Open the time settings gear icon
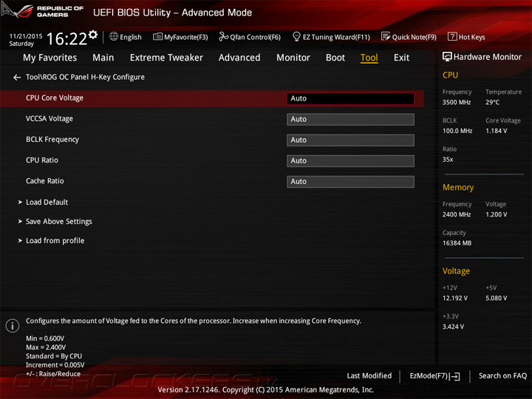Screen dimensions: 532x399 93,35
